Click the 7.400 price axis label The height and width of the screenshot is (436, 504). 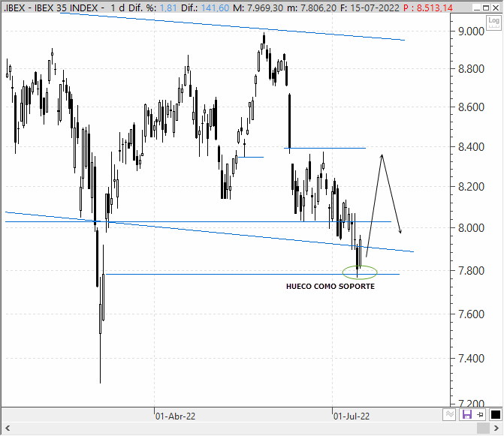pos(471,358)
